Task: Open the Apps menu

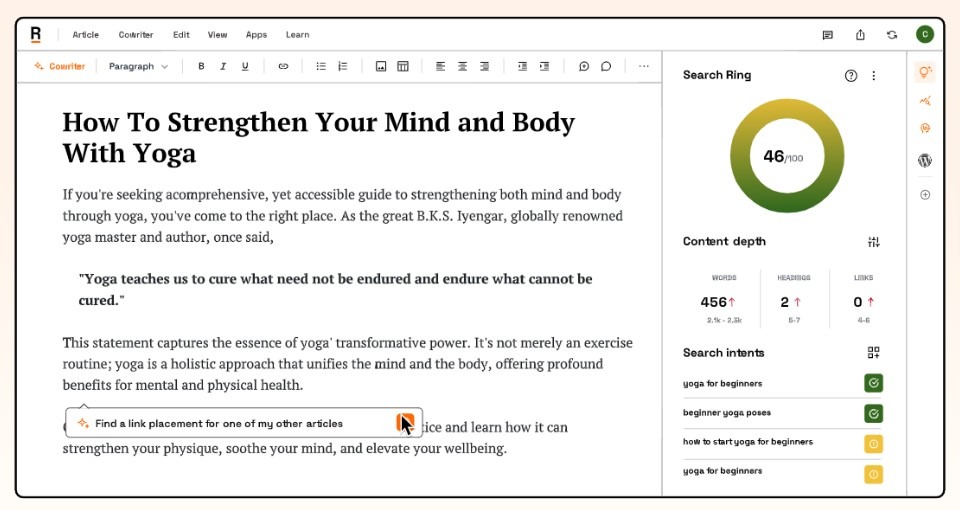Action: 256,35
